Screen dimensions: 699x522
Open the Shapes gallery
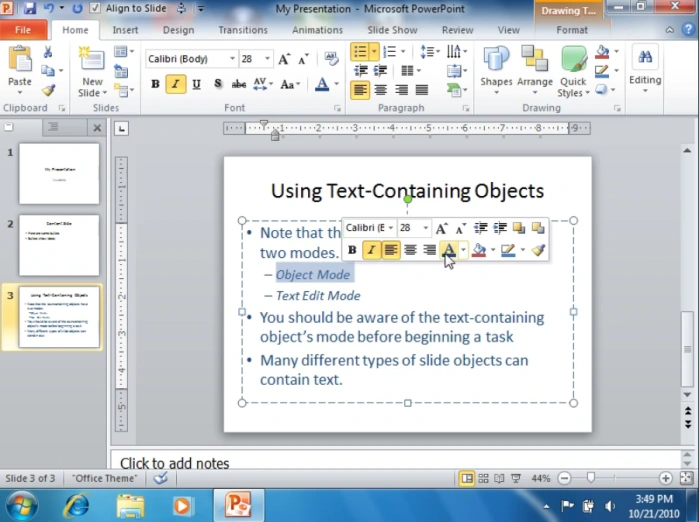[496, 71]
